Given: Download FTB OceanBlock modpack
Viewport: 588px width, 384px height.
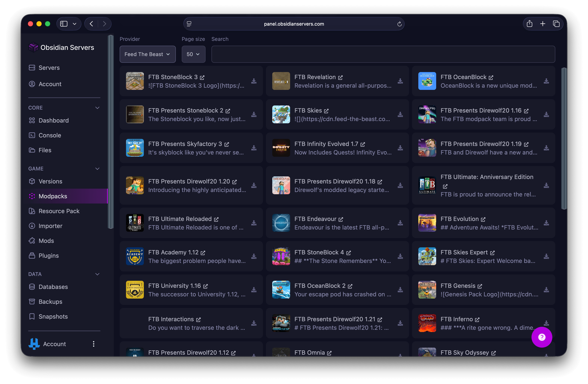Looking at the screenshot, I should pyautogui.click(x=546, y=81).
